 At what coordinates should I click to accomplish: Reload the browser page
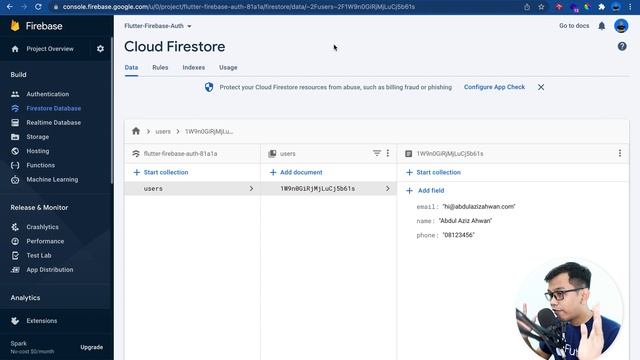[x=38, y=7]
